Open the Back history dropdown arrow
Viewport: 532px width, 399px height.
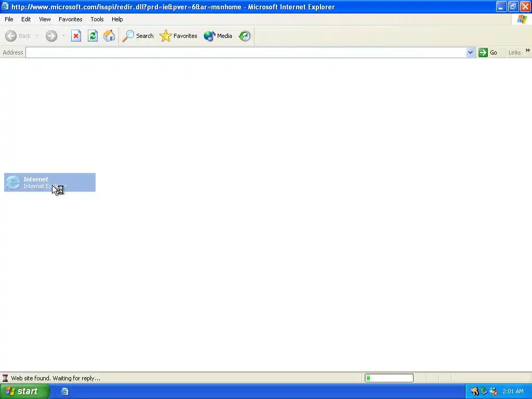click(x=37, y=36)
